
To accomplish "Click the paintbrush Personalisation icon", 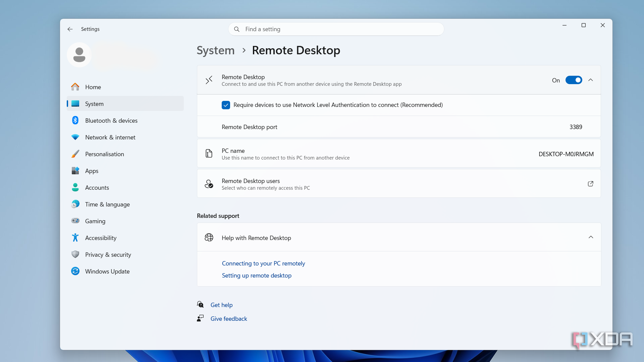I will pyautogui.click(x=75, y=154).
